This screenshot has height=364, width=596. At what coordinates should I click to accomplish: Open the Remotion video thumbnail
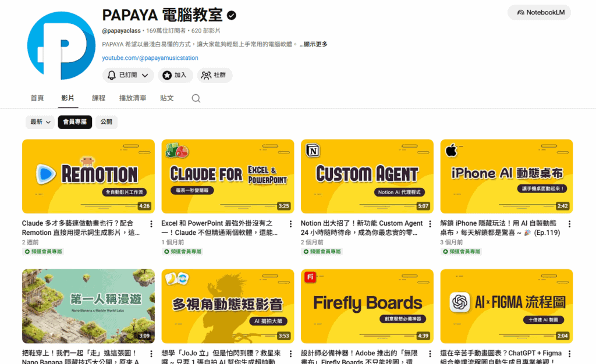coord(88,176)
